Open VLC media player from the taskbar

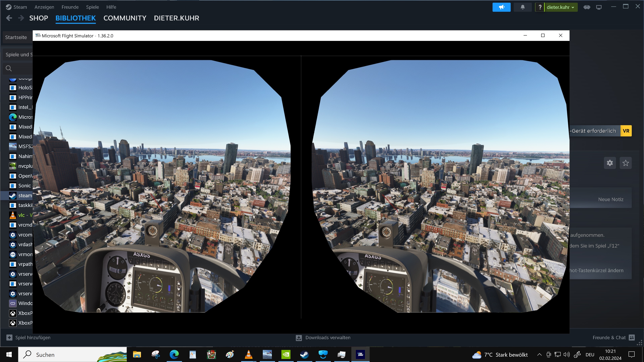click(249, 354)
